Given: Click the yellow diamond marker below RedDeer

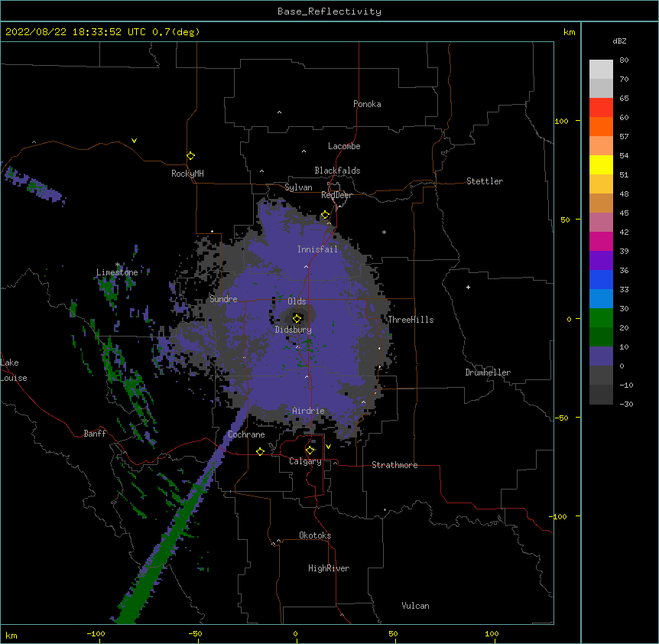Looking at the screenshot, I should click(326, 215).
